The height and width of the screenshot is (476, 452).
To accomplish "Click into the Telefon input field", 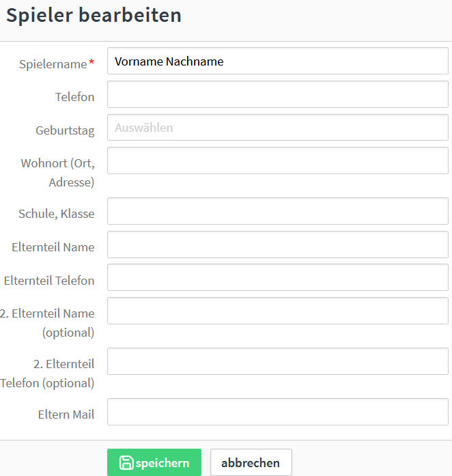I will click(277, 95).
